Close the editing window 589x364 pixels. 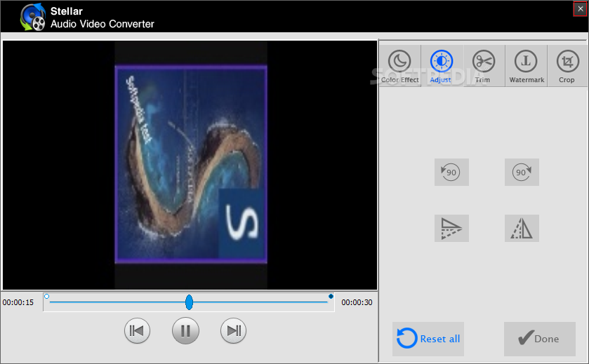581,9
